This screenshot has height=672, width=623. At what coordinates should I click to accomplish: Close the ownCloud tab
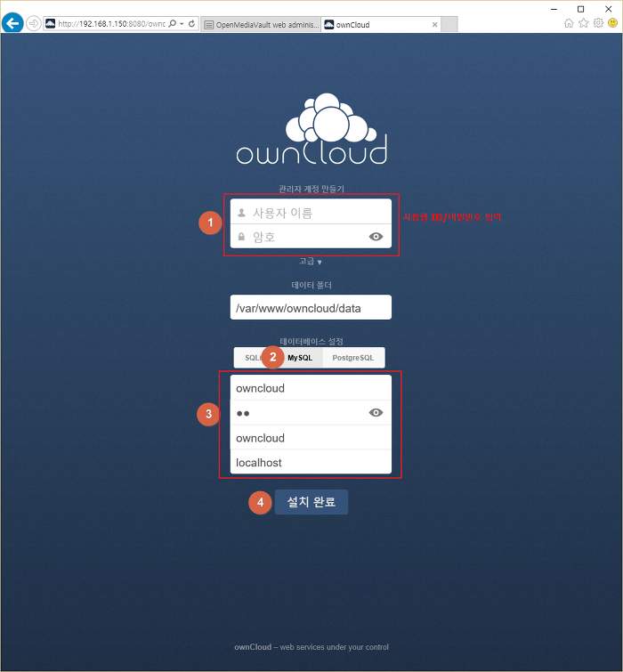coord(434,25)
